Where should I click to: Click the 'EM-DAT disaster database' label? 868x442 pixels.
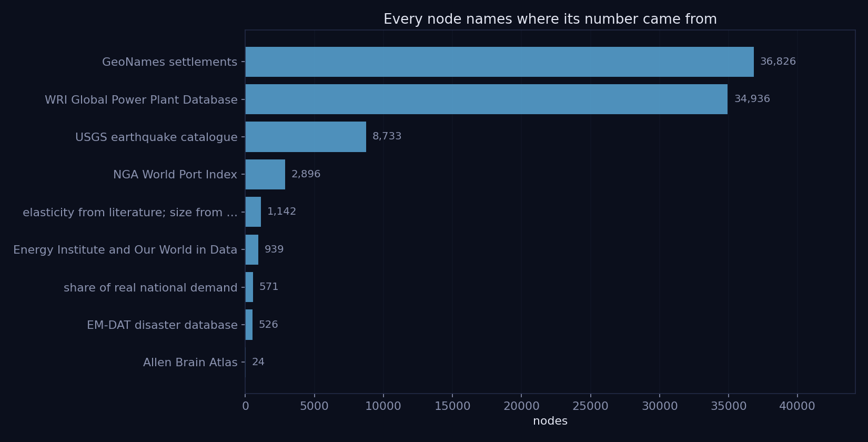coord(162,325)
